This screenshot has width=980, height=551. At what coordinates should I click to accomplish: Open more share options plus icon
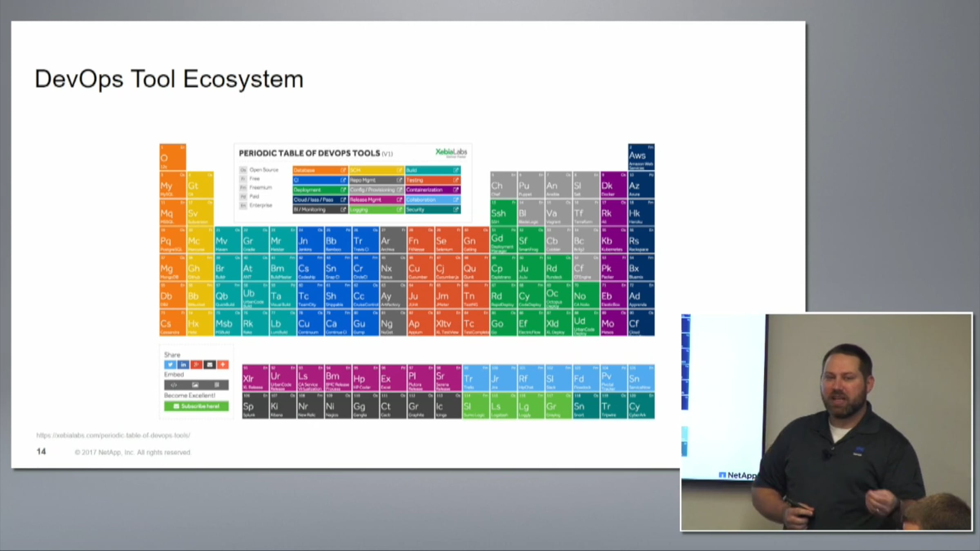click(x=223, y=364)
